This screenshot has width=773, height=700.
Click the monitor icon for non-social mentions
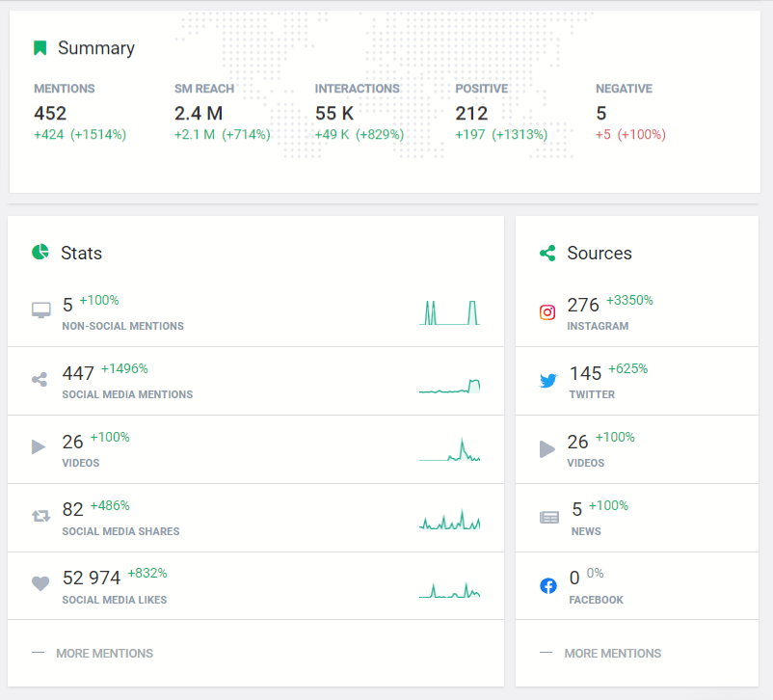pos(40,310)
